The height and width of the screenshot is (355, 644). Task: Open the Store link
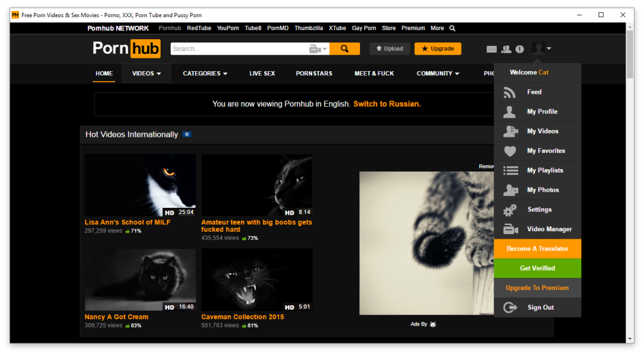click(388, 28)
